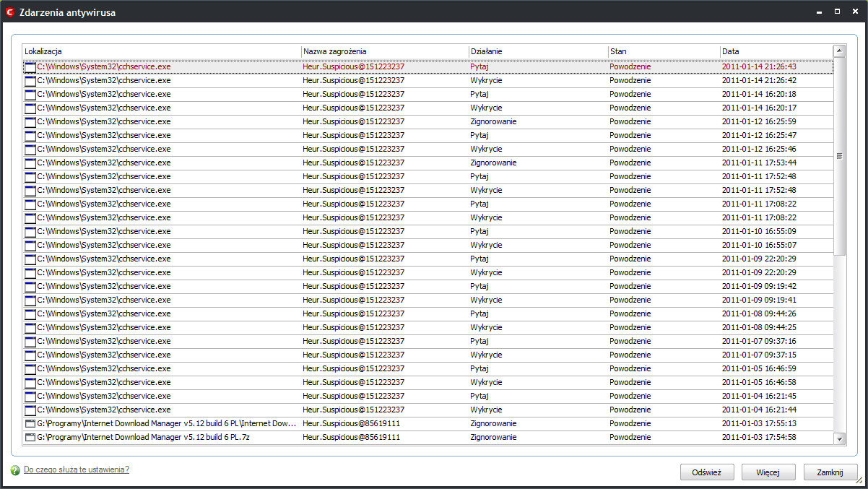868x489 pixels.
Task: Click file icon of row 2011-01-14 21:26:42
Action: [30, 80]
